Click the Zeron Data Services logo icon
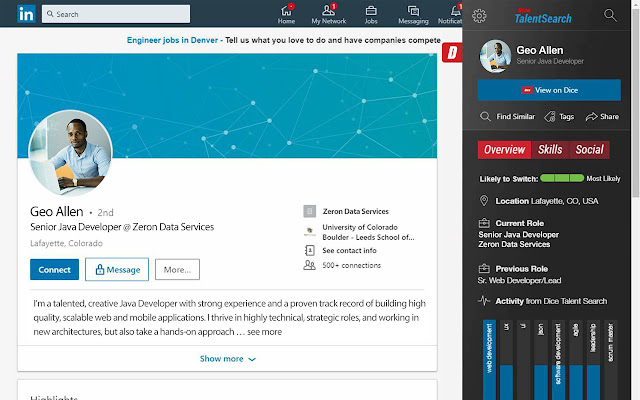The height and width of the screenshot is (400, 640). (x=309, y=211)
